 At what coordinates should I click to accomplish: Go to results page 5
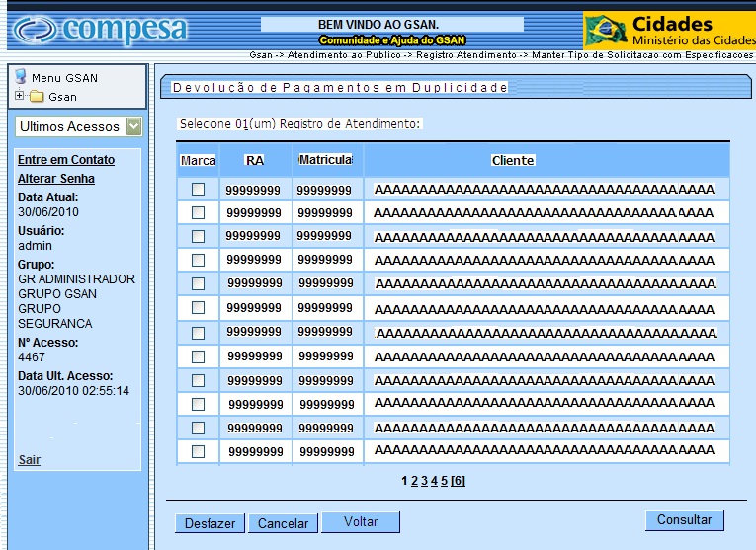444,481
